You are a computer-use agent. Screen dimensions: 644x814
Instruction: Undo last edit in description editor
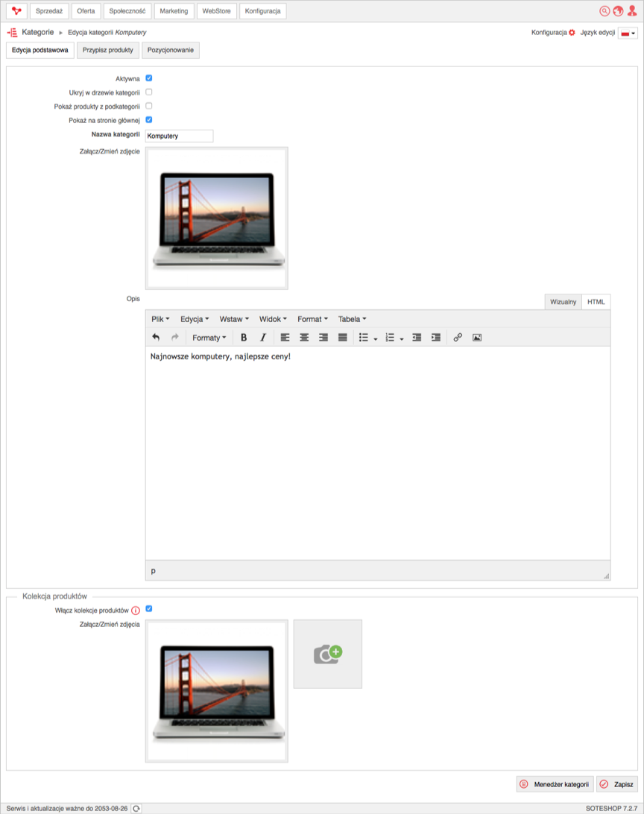[156, 338]
